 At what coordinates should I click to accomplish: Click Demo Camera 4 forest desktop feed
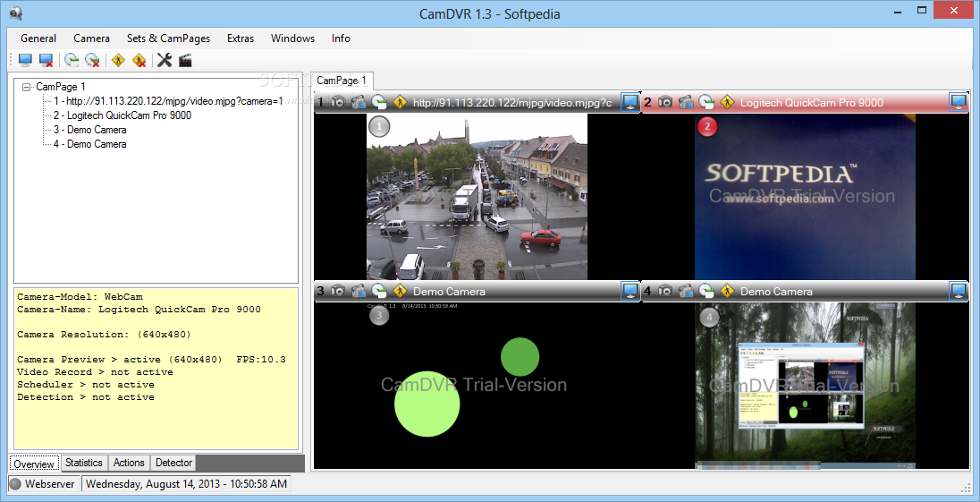(x=805, y=386)
